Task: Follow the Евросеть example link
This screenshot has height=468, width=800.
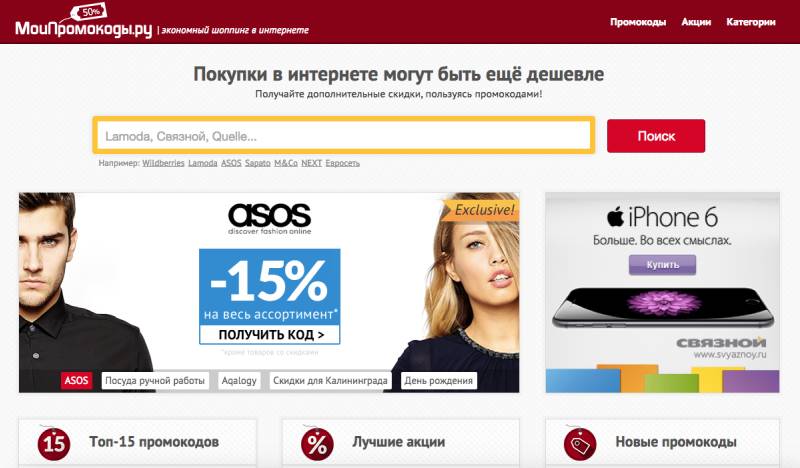Action: [x=342, y=163]
